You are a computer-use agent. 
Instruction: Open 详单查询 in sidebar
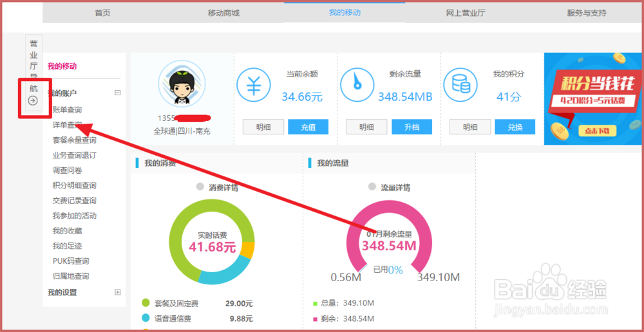(x=68, y=125)
